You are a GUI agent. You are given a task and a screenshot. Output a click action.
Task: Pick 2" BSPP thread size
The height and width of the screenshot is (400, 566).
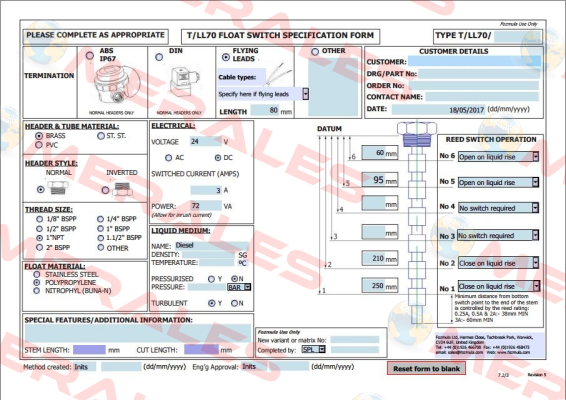[39, 247]
